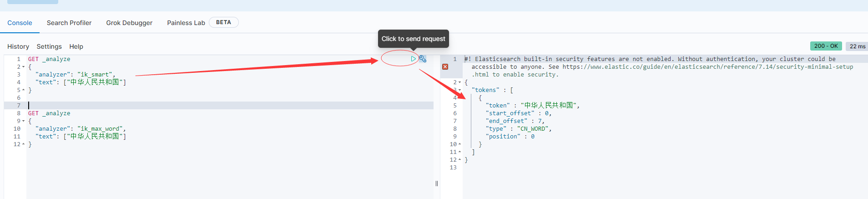Click response line number 13
The width and height of the screenshot is (868, 199).
[x=453, y=168]
